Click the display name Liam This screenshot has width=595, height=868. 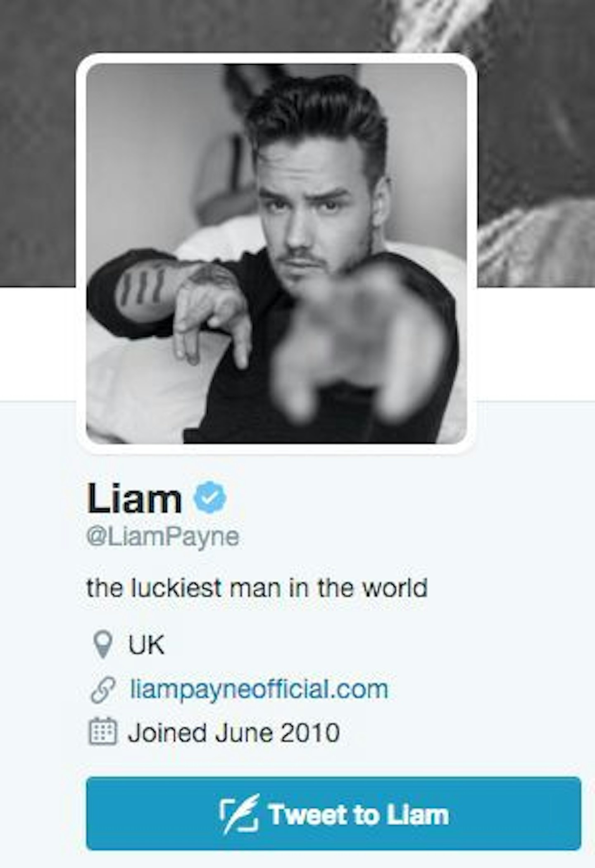click(135, 498)
